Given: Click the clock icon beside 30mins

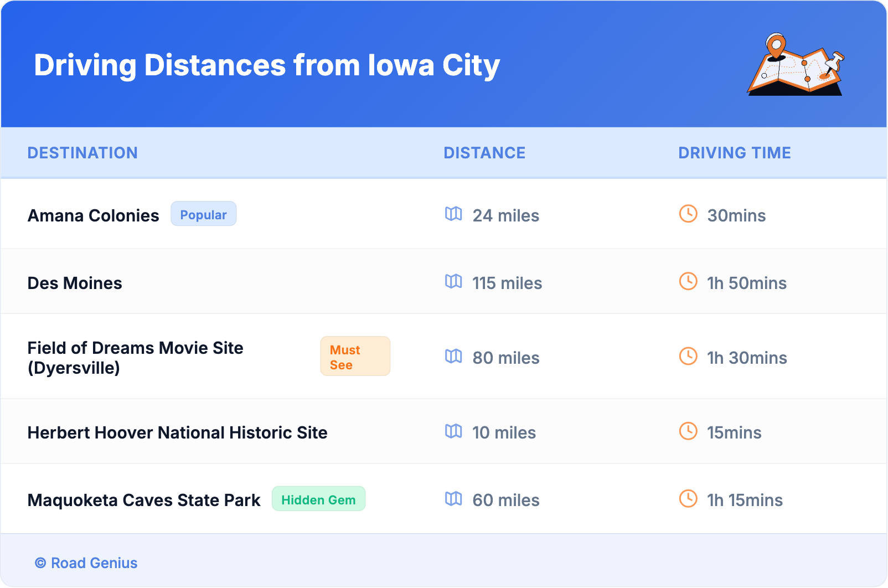Looking at the screenshot, I should pyautogui.click(x=688, y=214).
